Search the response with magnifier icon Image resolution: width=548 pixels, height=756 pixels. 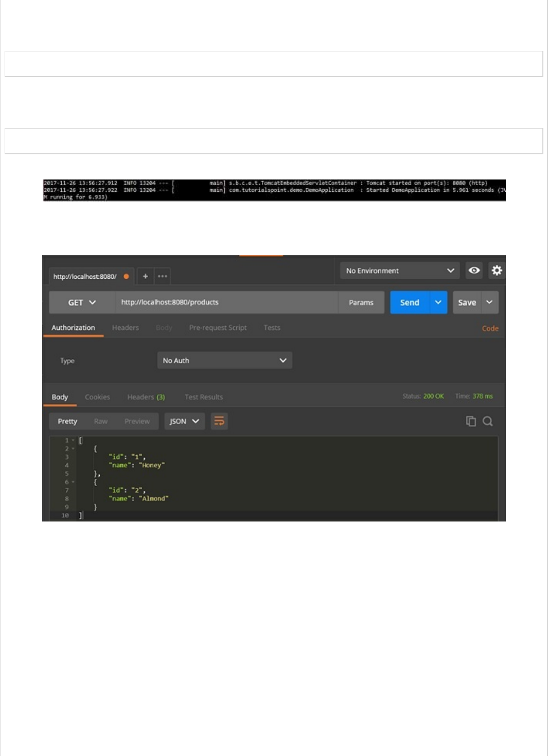click(x=488, y=421)
